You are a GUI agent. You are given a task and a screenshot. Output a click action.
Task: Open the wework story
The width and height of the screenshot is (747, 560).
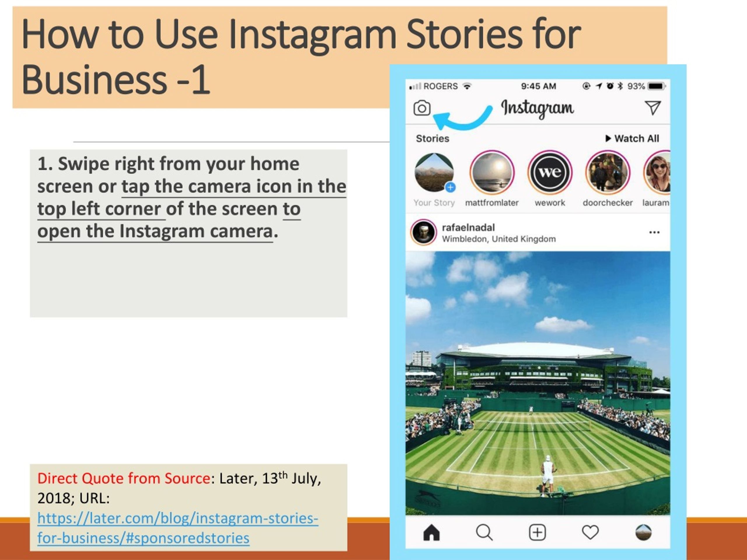click(550, 172)
